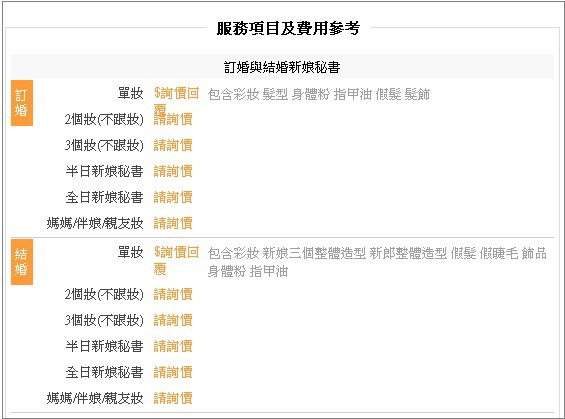Screen dimensions: 565x419
Task: Select 半日新娘秘書 in 訂婚 section
Action: (x=104, y=171)
